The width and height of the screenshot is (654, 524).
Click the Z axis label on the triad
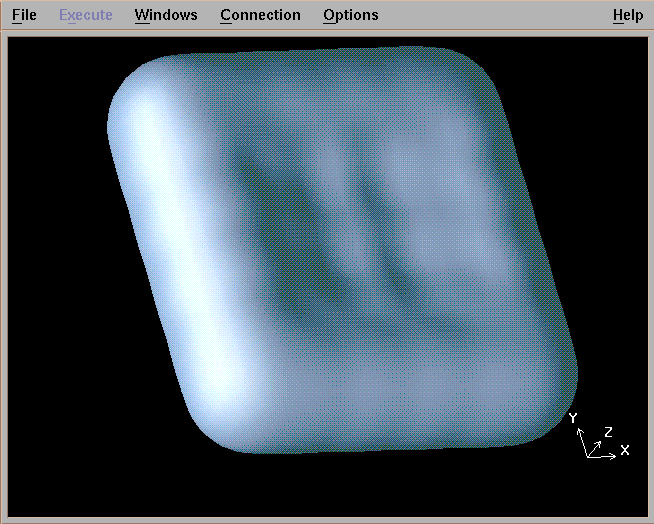608,432
